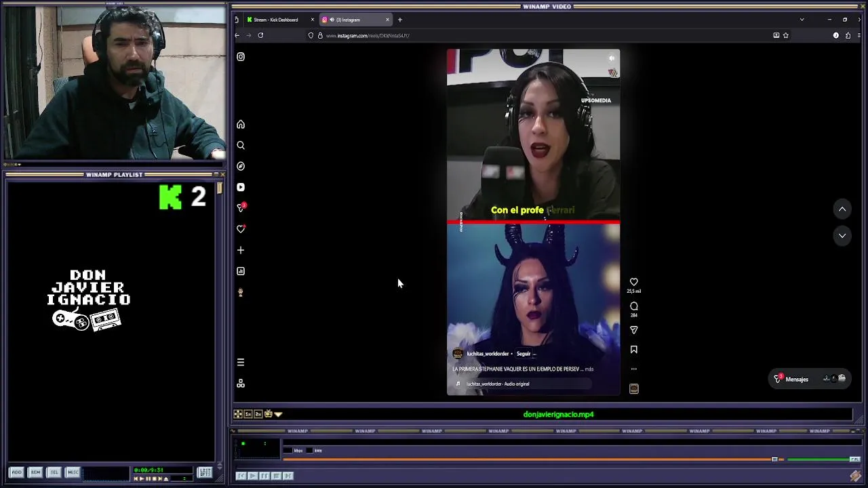868x488 pixels.
Task: Share the reel with the paper plane icon
Action: [x=634, y=330]
